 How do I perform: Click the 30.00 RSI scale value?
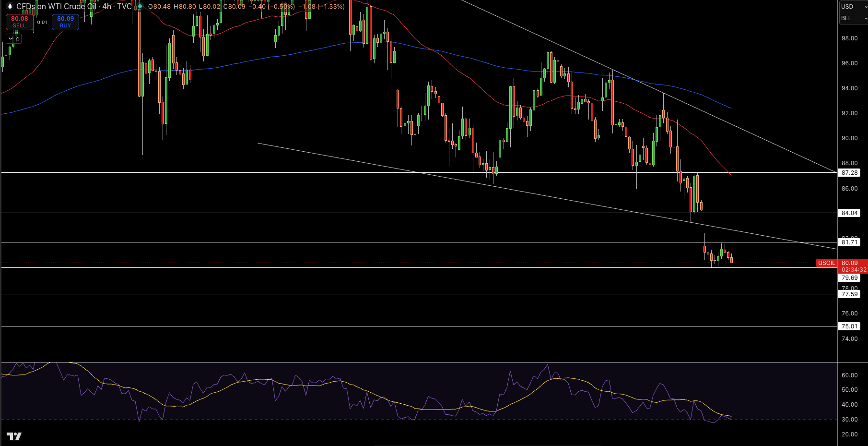[850, 420]
